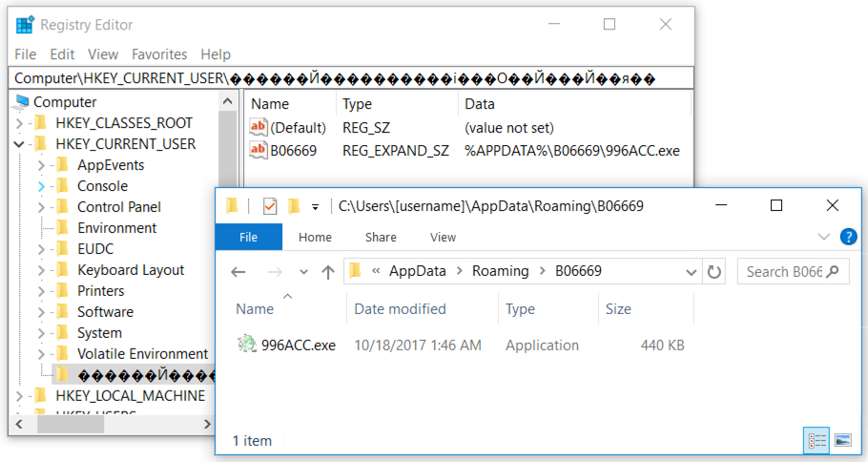Select the HKEY_CURRENT_USER folder icon

[x=40, y=143]
